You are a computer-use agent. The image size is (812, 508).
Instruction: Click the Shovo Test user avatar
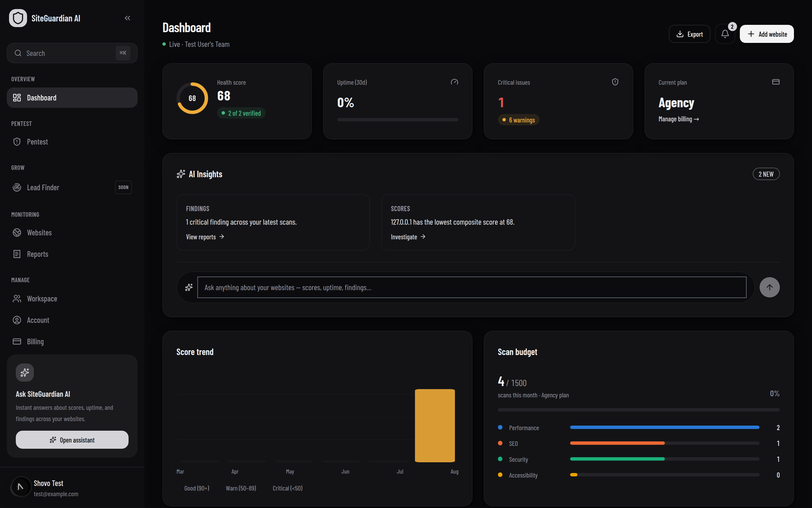click(21, 487)
